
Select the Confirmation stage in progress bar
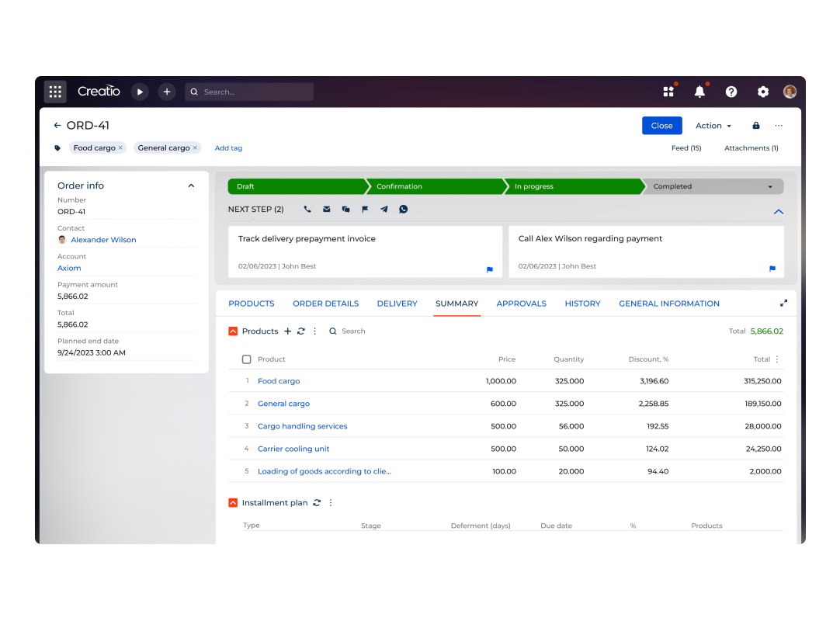tap(435, 186)
